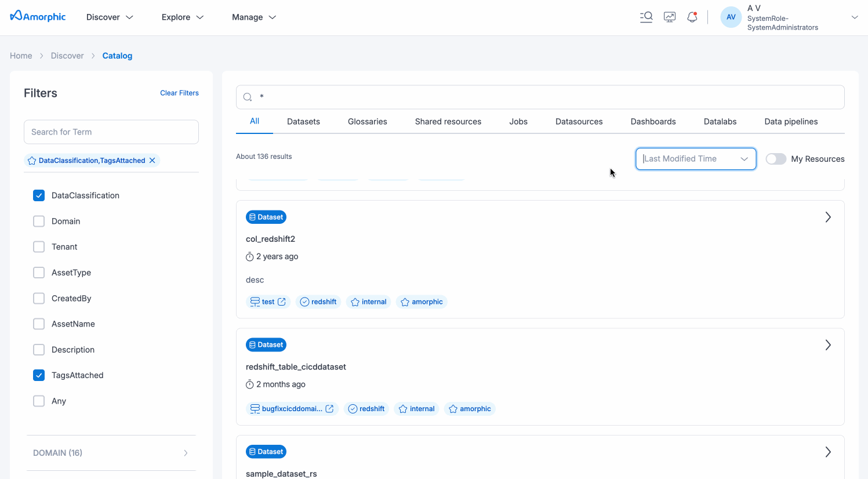The height and width of the screenshot is (479, 868).
Task: Click the monitor chart icon in header
Action: 669,17
